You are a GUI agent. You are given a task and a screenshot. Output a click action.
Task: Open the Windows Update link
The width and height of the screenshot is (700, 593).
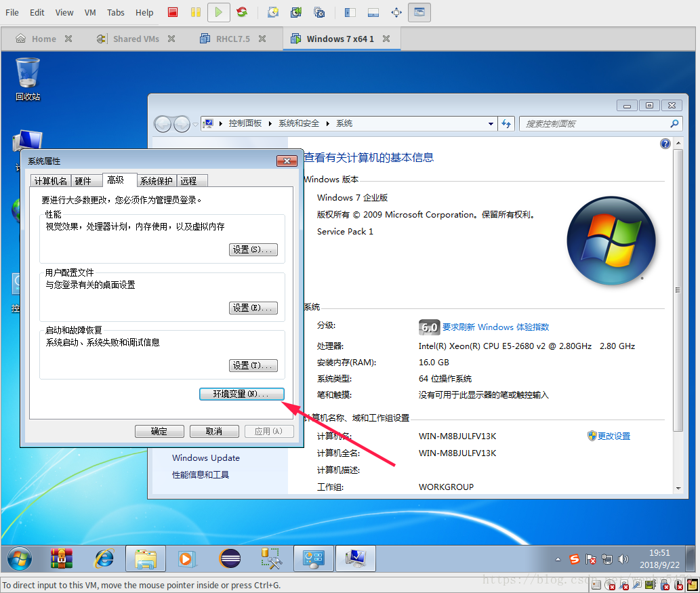pyautogui.click(x=206, y=457)
